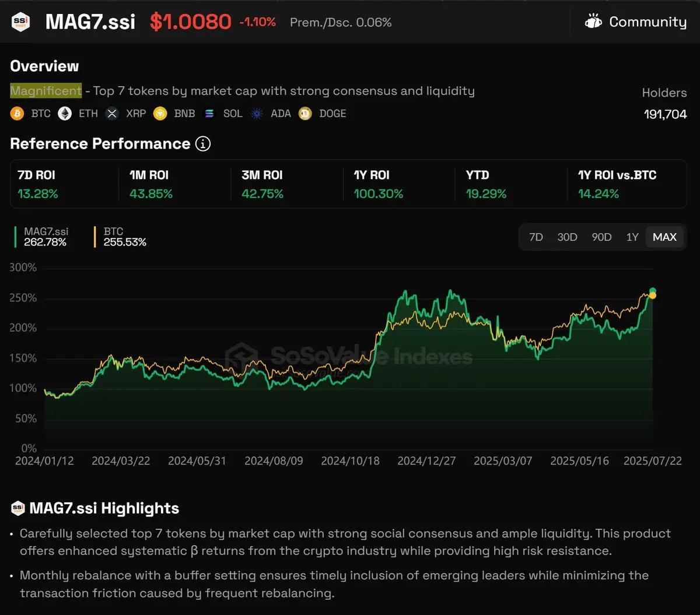Select the 30D chart range tab

[x=567, y=237]
